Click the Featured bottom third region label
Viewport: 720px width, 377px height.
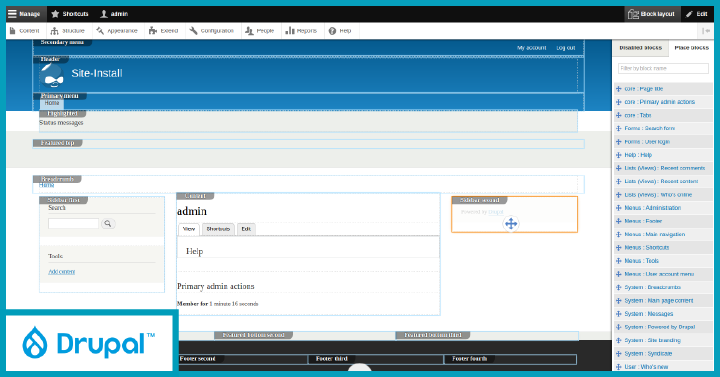click(433, 335)
